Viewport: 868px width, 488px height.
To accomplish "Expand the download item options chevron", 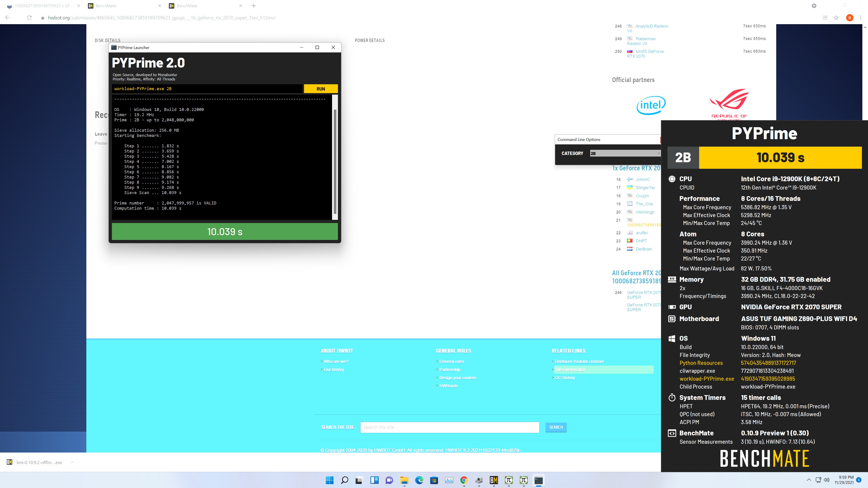I will click(x=72, y=462).
